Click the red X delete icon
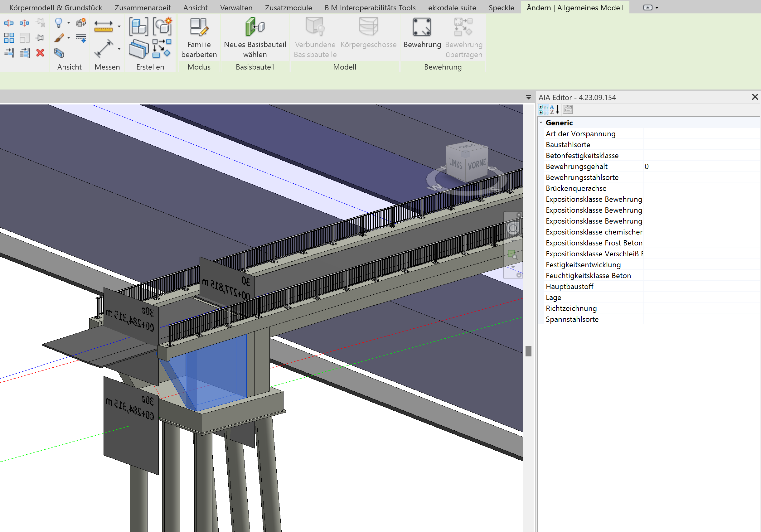This screenshot has height=532, width=761. (40, 53)
